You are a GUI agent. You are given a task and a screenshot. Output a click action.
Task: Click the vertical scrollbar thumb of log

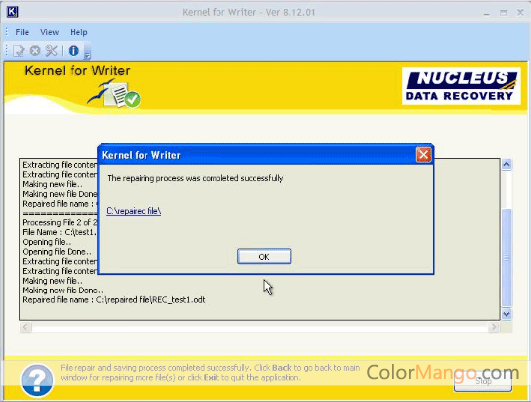[x=506, y=258]
